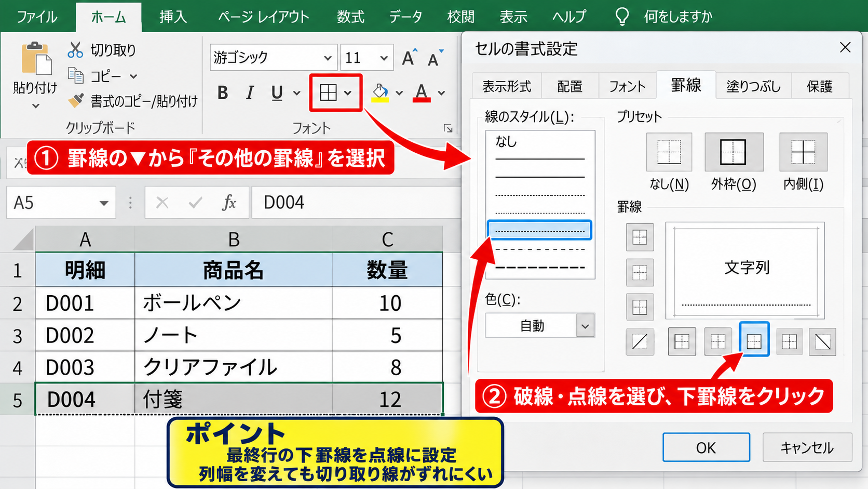The height and width of the screenshot is (489, 868).
Task: Toggle the diagonal down border button
Action: [823, 341]
